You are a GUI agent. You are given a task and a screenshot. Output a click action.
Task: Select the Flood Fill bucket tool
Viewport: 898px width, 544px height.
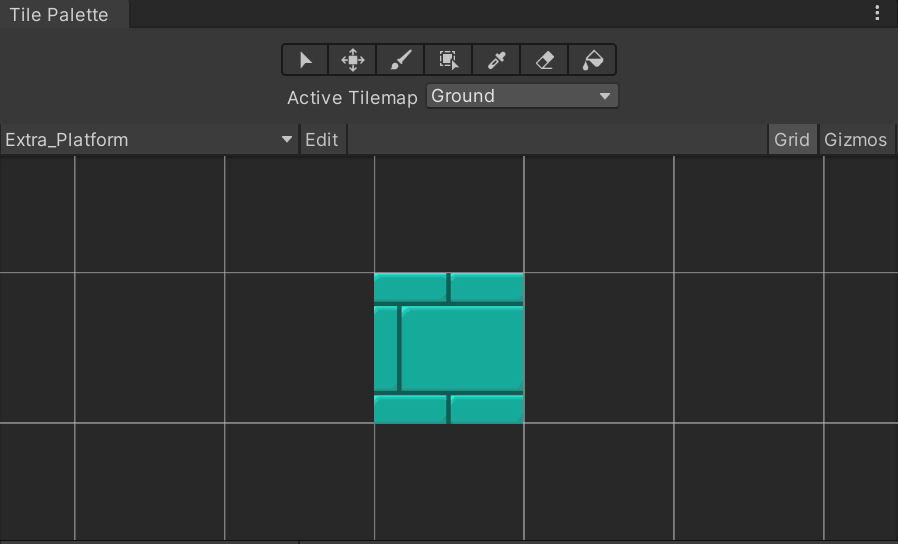(x=593, y=60)
